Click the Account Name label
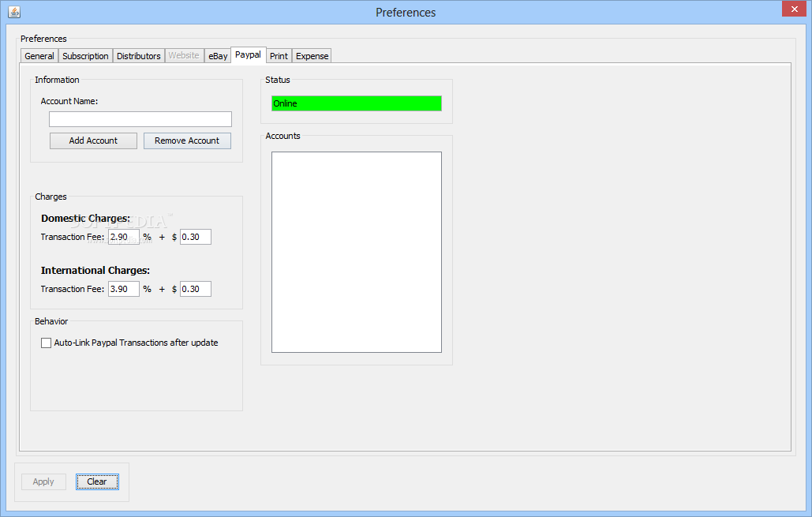The height and width of the screenshot is (517, 812). 69,101
